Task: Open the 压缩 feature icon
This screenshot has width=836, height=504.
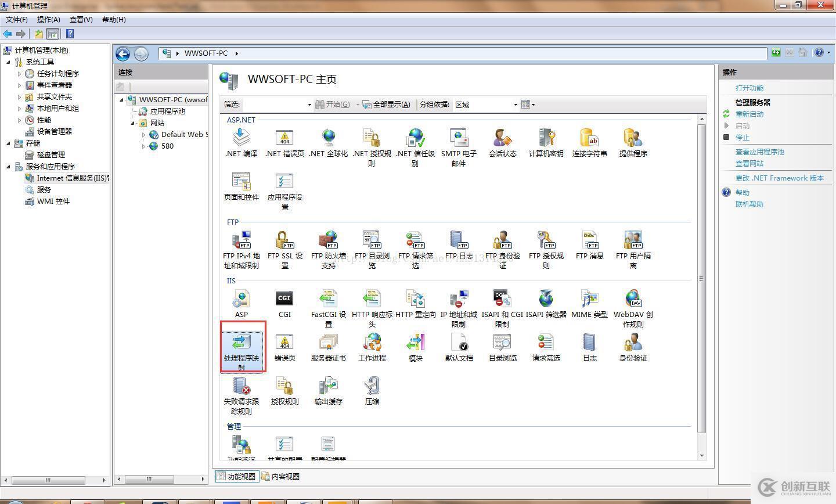Action: (372, 391)
